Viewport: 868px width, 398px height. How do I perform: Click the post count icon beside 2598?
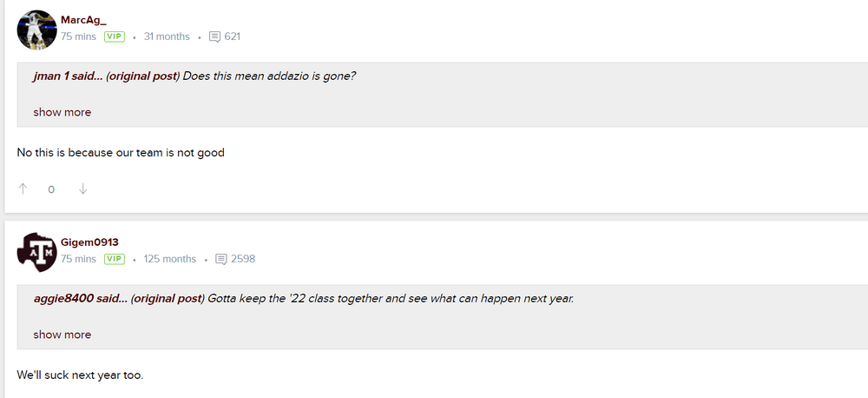[x=221, y=259]
